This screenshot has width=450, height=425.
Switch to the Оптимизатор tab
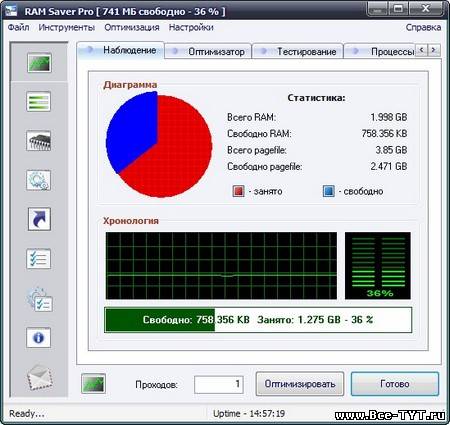pyautogui.click(x=208, y=52)
